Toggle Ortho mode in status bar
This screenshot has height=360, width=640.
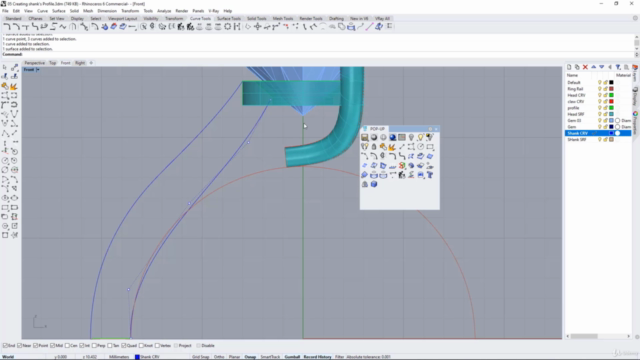tap(219, 357)
